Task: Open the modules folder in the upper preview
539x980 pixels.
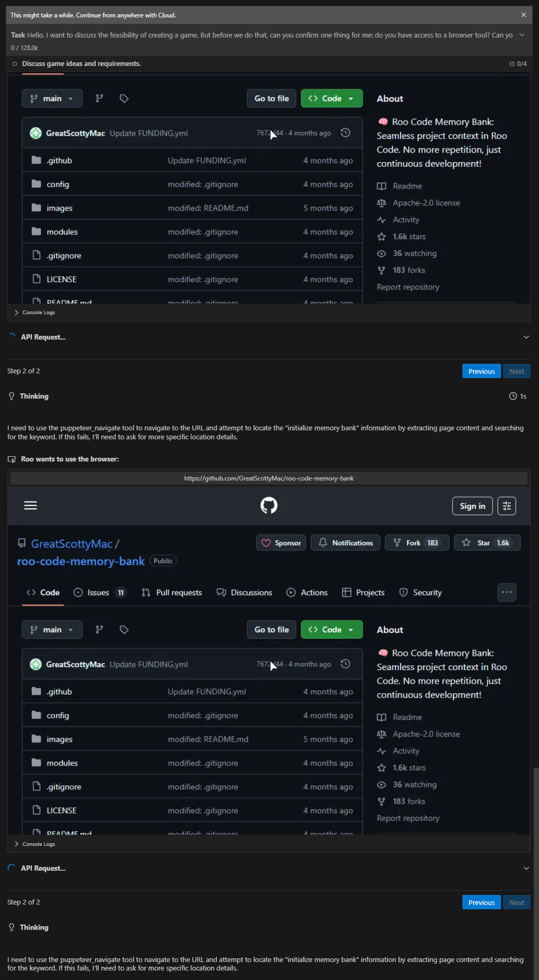Action: tap(62, 232)
